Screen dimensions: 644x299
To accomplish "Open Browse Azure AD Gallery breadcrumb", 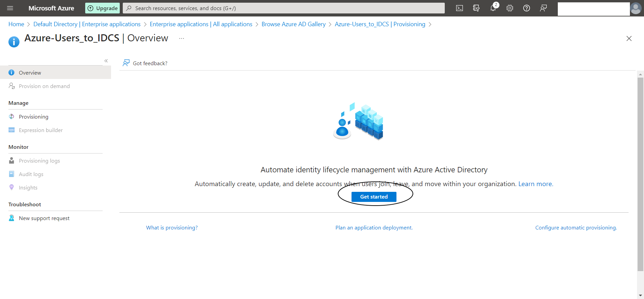I will tap(293, 24).
